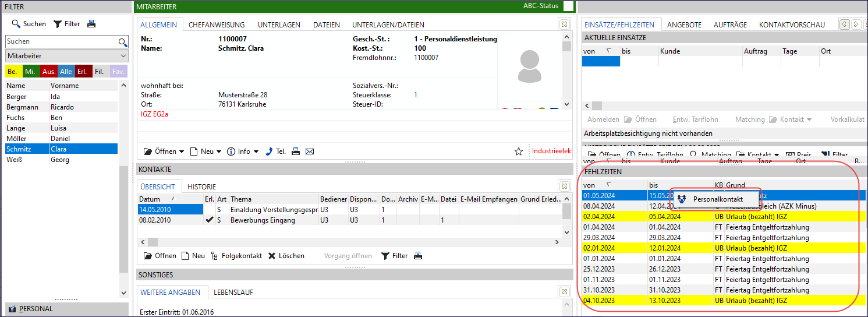Toggle the ABC-Status checkbox
The image size is (868, 317).
tap(568, 6)
